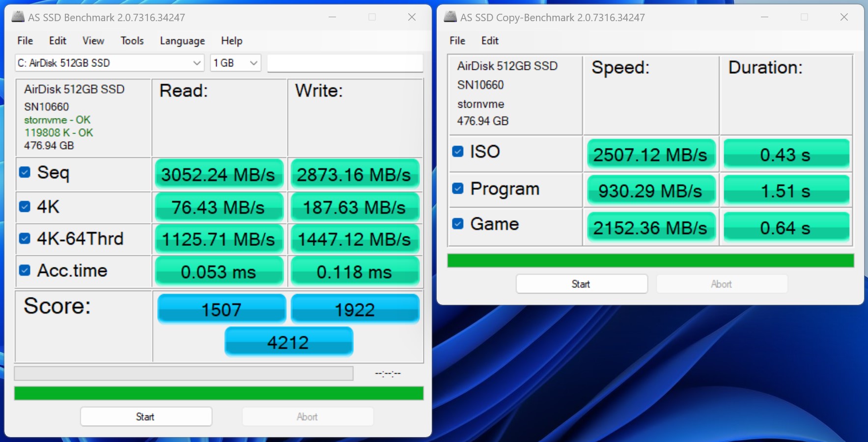868x442 pixels.
Task: Click the total score 4212
Action: pos(288,342)
